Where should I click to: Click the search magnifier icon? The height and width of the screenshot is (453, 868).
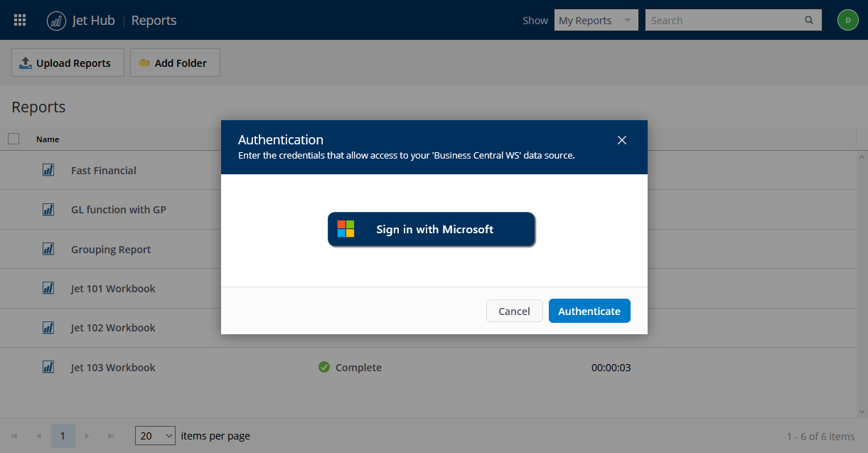tap(809, 20)
